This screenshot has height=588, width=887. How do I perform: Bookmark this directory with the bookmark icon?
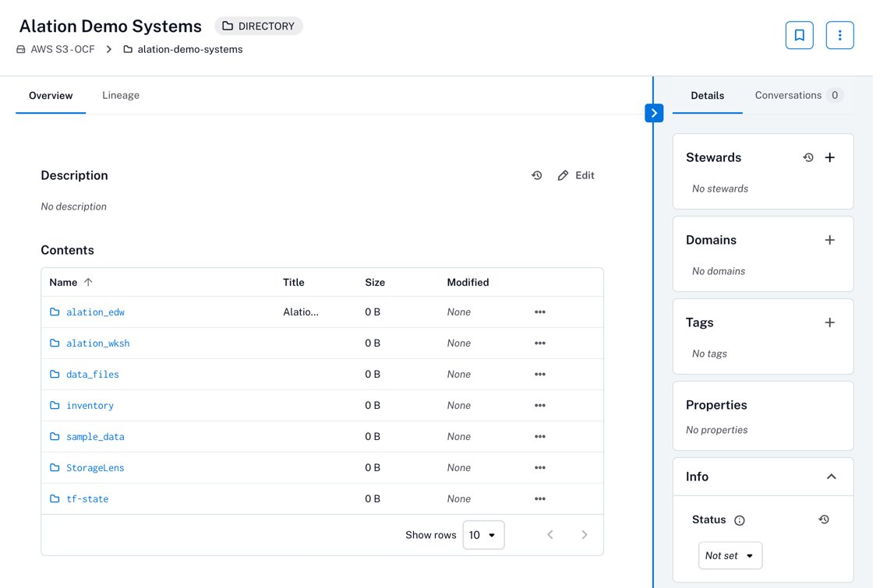pyautogui.click(x=799, y=36)
